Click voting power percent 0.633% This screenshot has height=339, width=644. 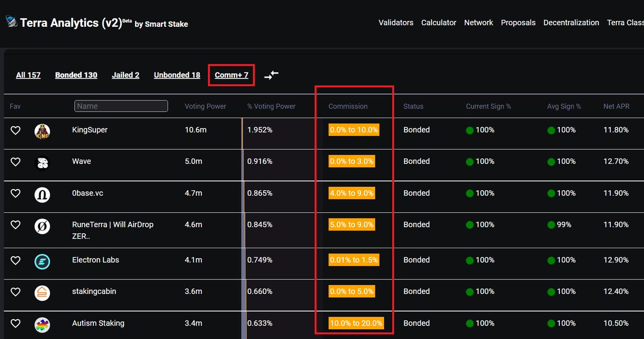point(260,323)
